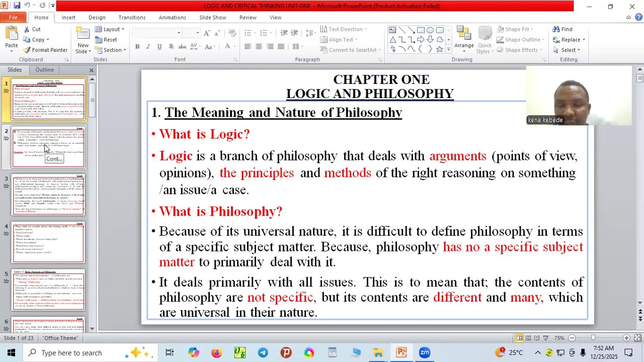The image size is (644, 362).
Task: Click the zoom slider handle
Action: [593, 338]
